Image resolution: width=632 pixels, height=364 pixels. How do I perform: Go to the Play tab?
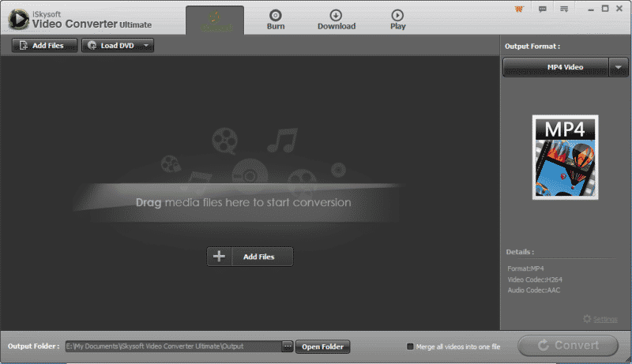coord(397,19)
